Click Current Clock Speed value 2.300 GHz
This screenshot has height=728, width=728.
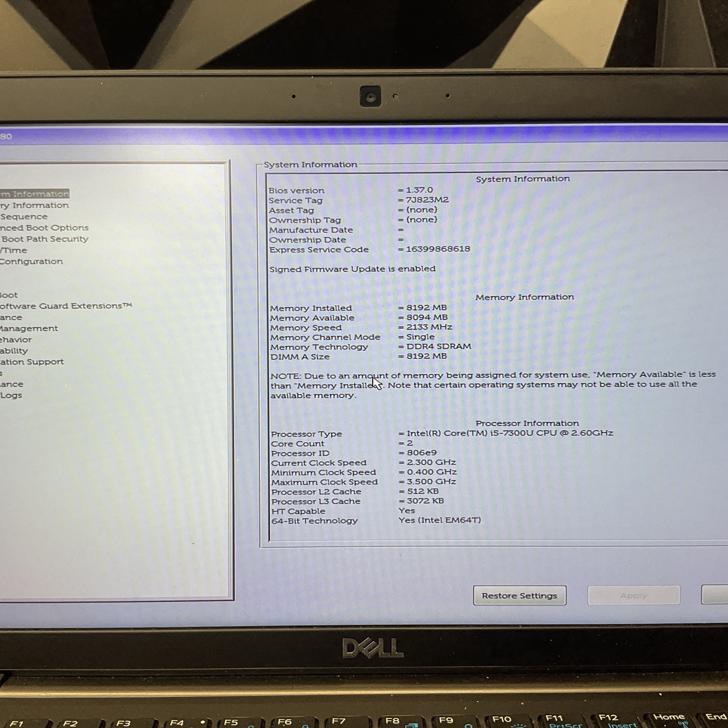431,462
